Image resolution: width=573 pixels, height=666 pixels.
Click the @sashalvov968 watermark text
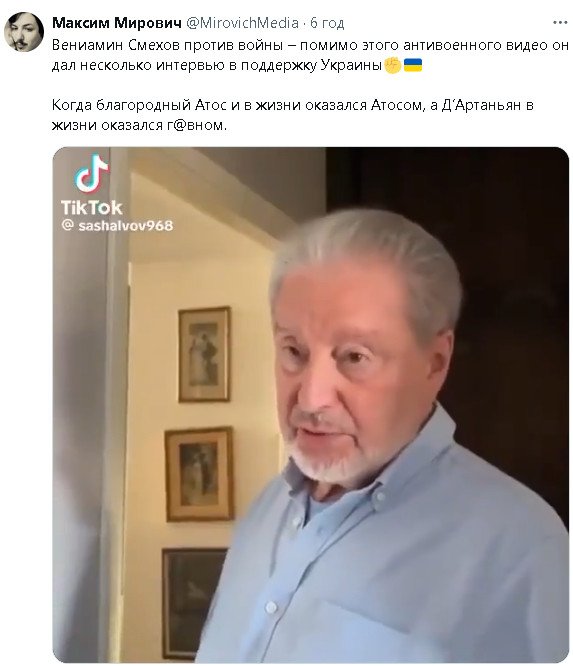click(x=118, y=226)
